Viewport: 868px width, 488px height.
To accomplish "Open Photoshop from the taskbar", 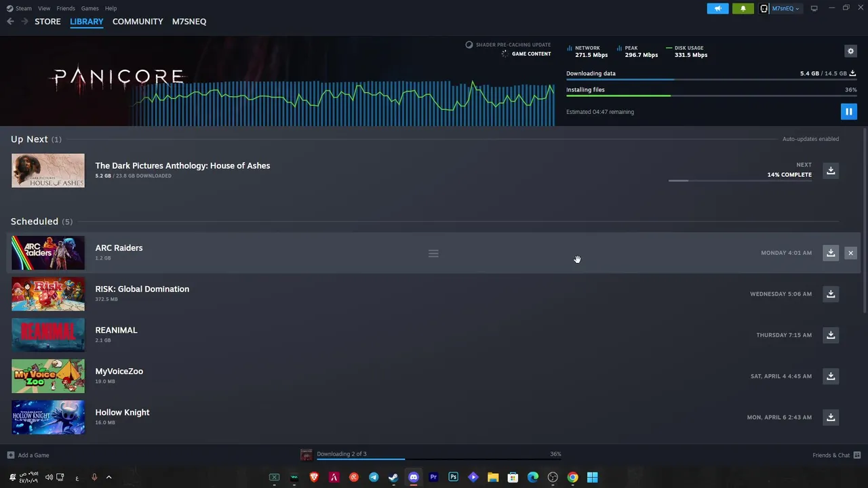I will click(453, 477).
